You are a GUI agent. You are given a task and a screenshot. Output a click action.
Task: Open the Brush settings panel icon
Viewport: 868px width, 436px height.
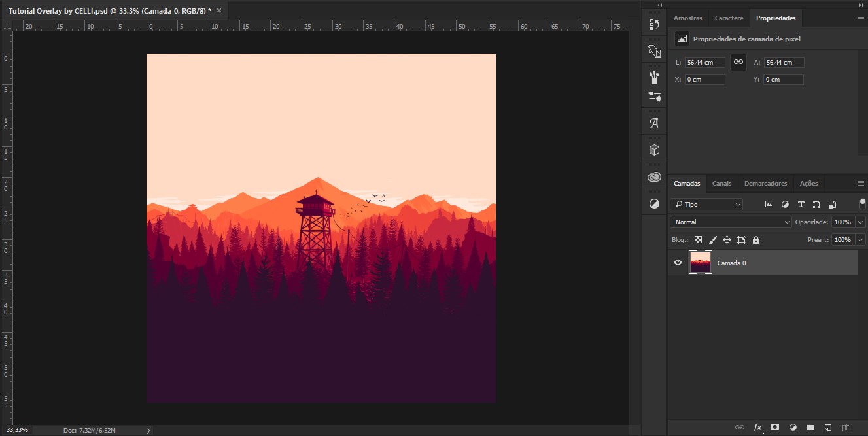654,96
